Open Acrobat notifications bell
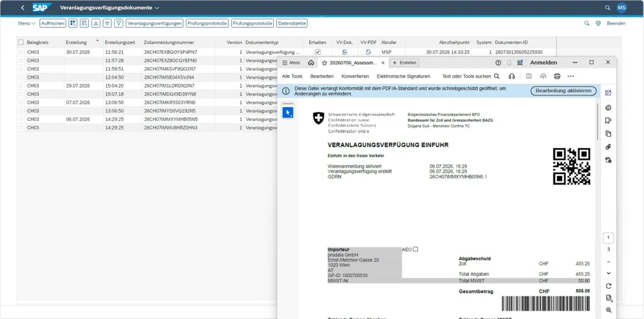The image size is (644, 319). coord(509,63)
